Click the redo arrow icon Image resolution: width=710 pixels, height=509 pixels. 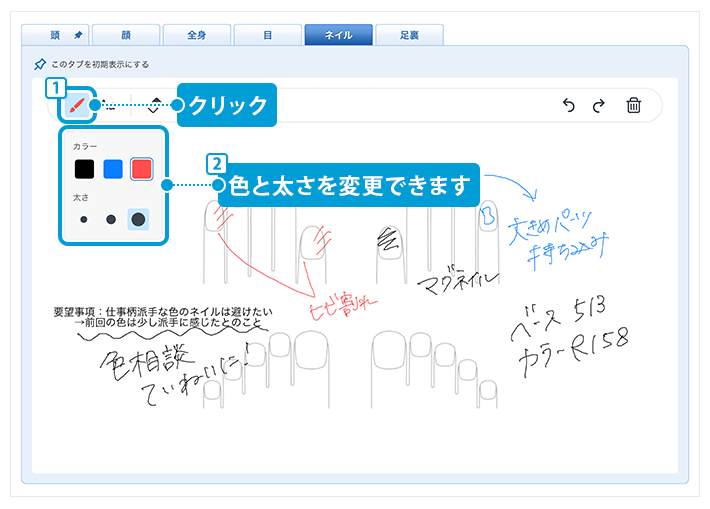pyautogui.click(x=599, y=106)
